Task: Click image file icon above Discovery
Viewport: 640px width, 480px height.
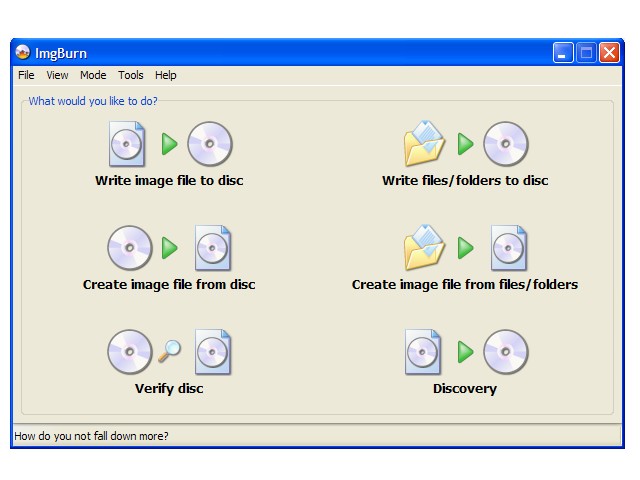Action: (423, 352)
